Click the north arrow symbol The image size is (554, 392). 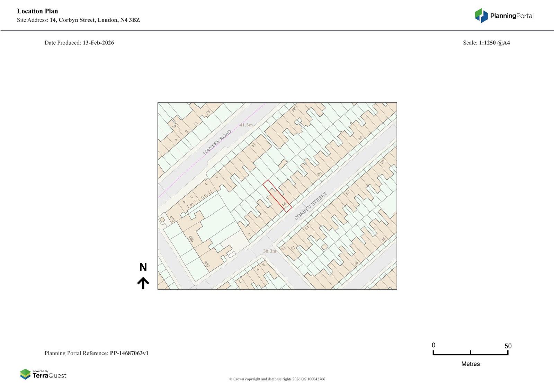pos(143,283)
